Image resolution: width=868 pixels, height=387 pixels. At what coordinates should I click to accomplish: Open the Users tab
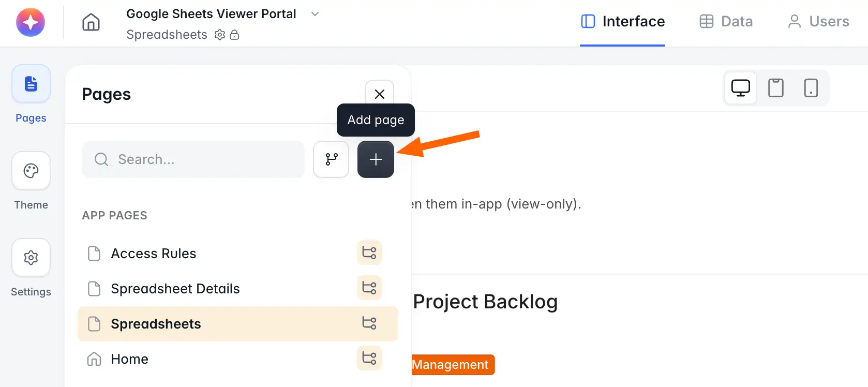[818, 21]
